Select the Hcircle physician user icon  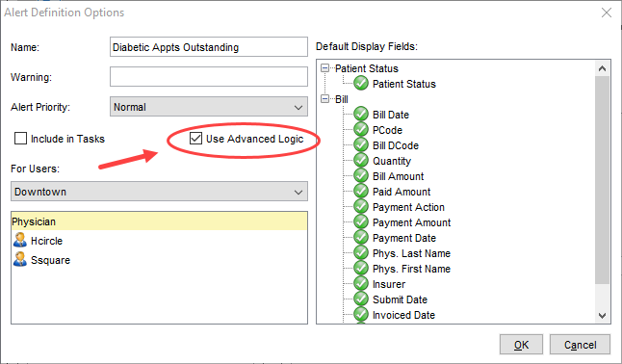click(20, 241)
